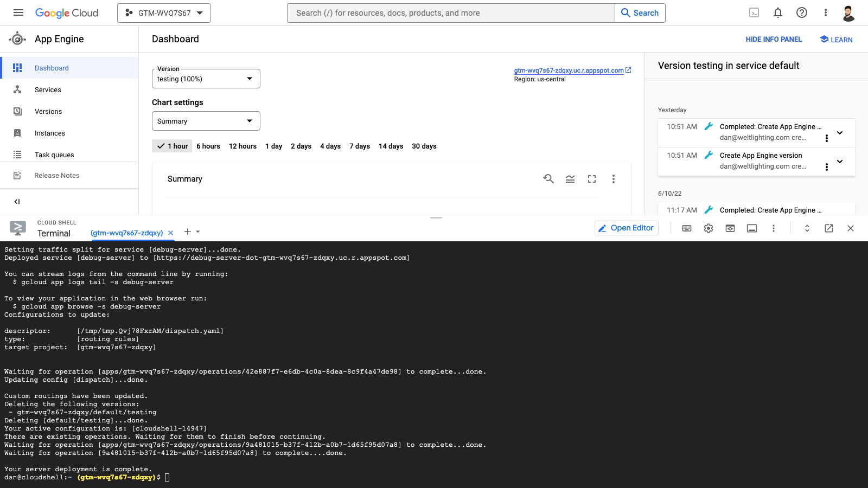This screenshot has width=868, height=488.
Task: Select the 6 hours time range
Action: [x=208, y=146]
